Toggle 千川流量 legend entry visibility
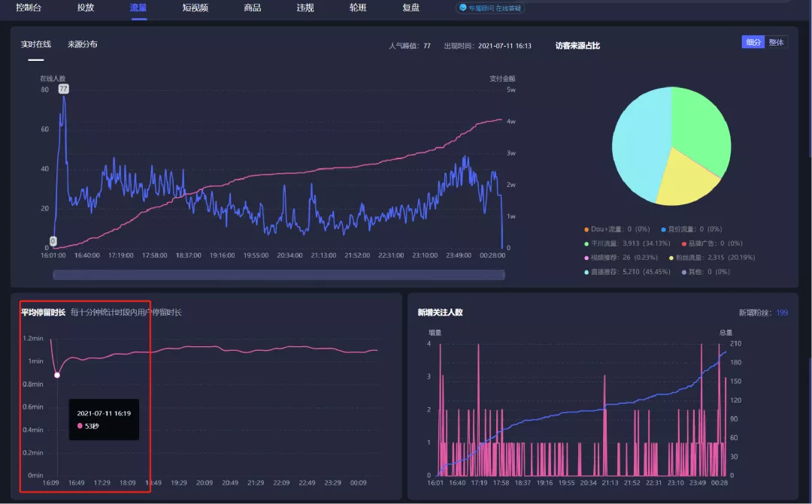 tap(627, 243)
